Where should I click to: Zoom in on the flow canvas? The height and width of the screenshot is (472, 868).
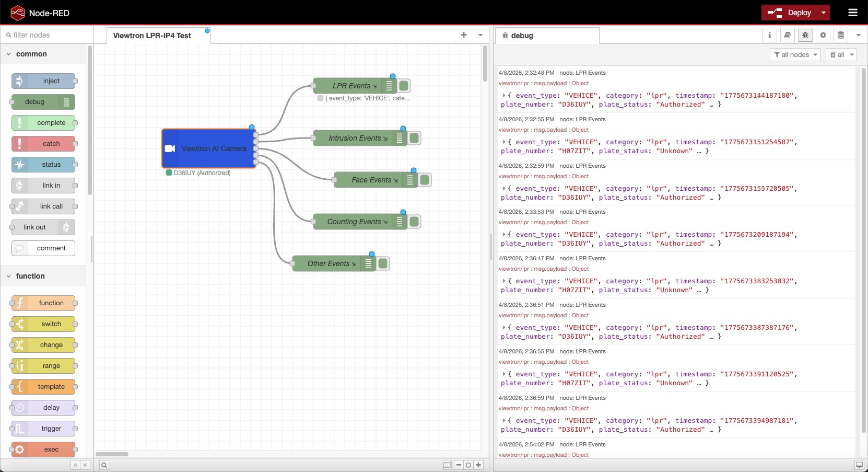point(479,465)
